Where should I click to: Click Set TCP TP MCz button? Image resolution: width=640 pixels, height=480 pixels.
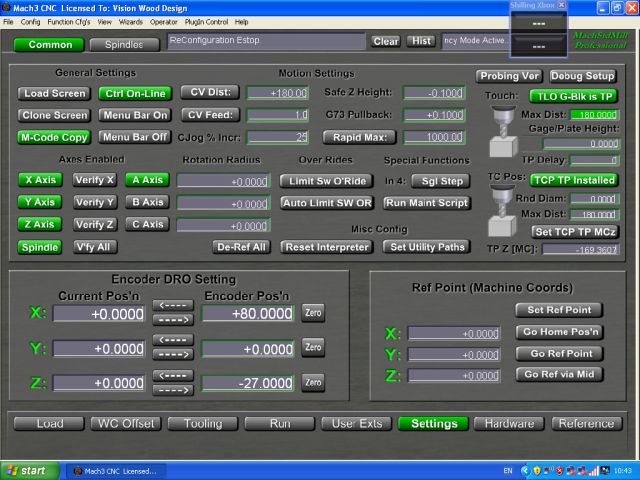[x=575, y=232]
